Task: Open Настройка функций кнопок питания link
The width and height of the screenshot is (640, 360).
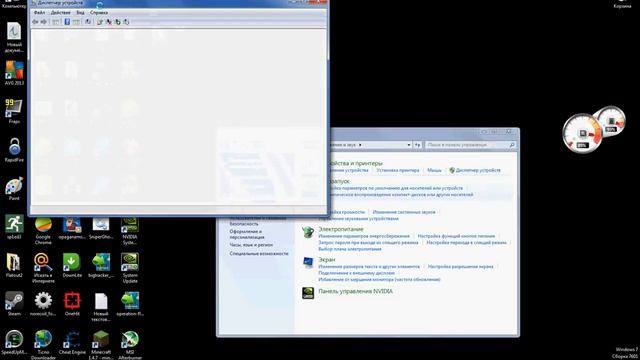Action: point(456,236)
